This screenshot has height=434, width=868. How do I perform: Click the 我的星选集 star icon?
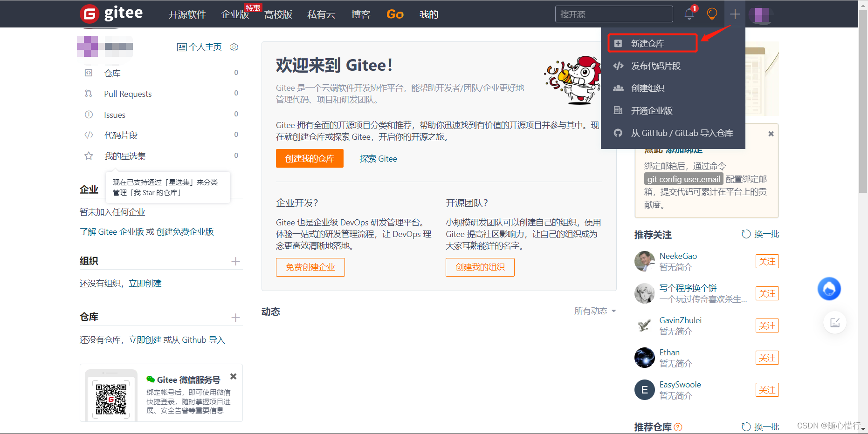pyautogui.click(x=89, y=156)
